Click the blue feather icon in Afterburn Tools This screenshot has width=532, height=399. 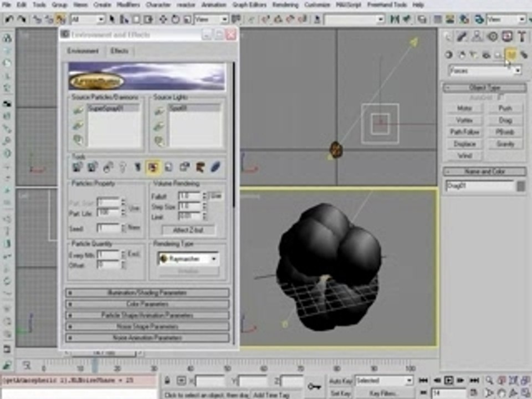pyautogui.click(x=215, y=167)
